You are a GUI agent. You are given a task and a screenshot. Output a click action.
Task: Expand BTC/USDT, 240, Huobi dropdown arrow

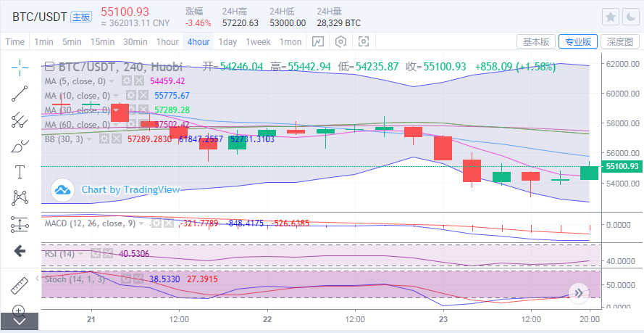click(x=188, y=67)
